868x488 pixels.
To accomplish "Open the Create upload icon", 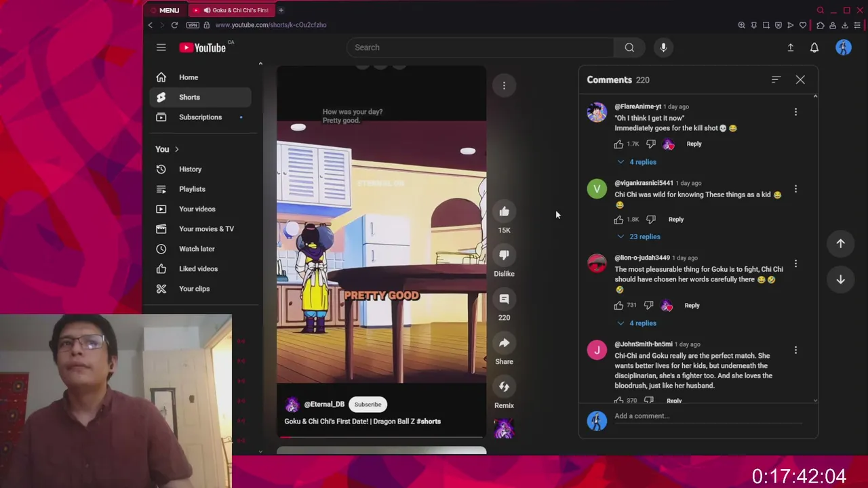I will click(x=790, y=47).
